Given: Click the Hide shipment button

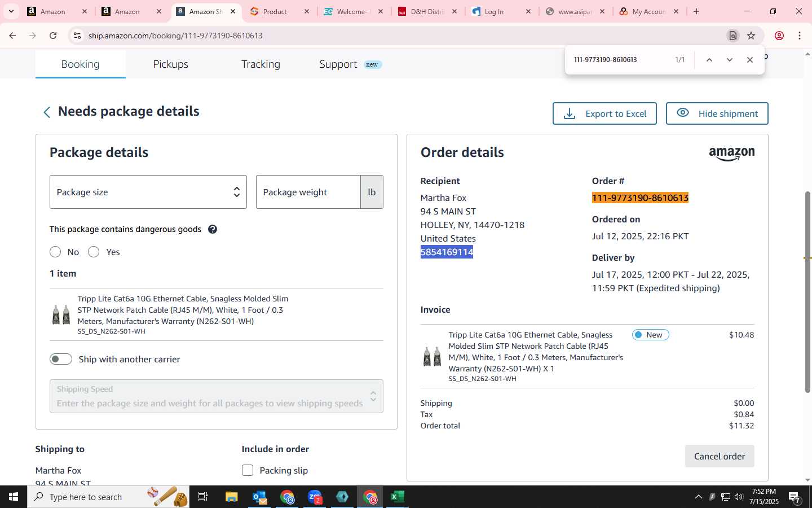Looking at the screenshot, I should (717, 113).
